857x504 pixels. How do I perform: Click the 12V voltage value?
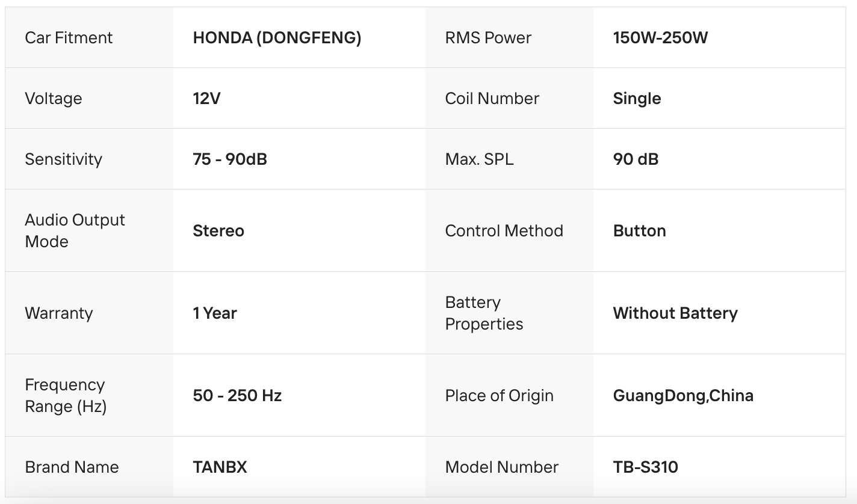click(206, 99)
